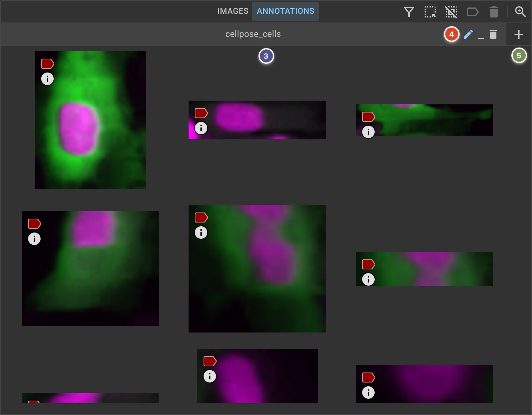Click red tag on bottom-middle magenta thumbnail
Viewport: 532px width, 415px height.
point(210,361)
